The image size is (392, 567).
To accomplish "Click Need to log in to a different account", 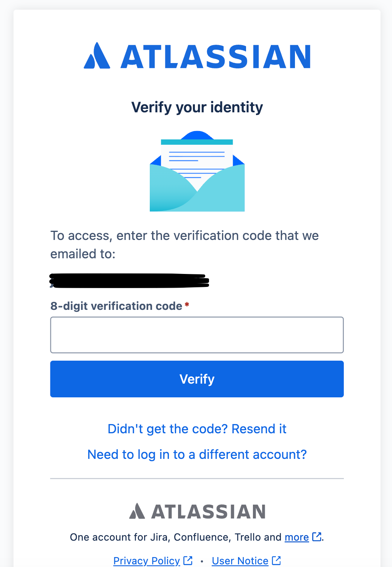I will pos(197,454).
